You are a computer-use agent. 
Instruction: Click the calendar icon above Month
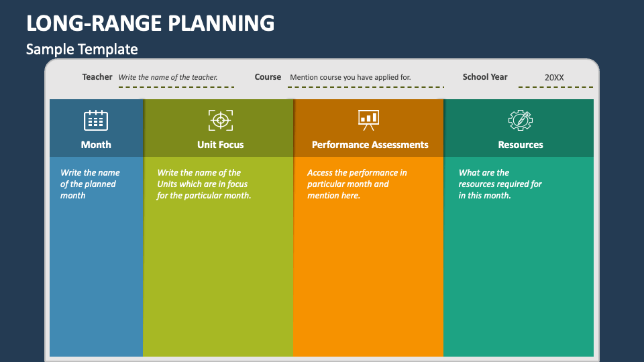96,120
